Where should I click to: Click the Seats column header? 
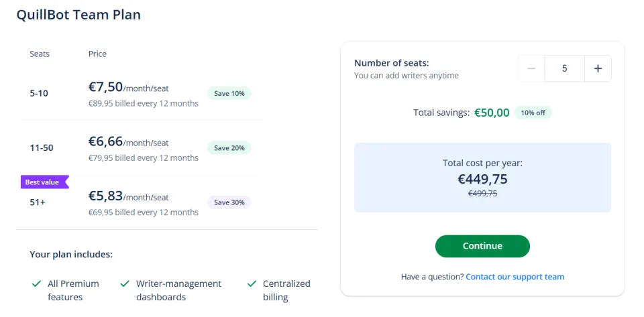click(x=40, y=54)
